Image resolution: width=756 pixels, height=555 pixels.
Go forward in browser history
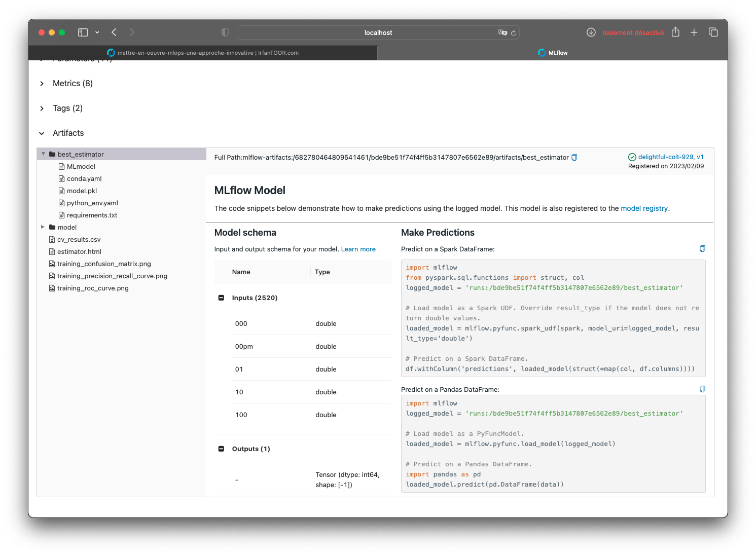point(132,32)
